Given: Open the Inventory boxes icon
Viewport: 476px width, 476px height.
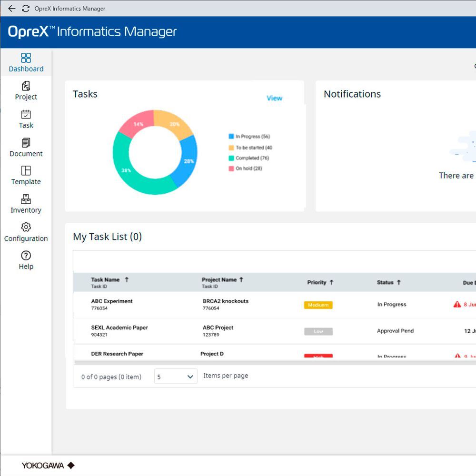Looking at the screenshot, I should pos(26,199).
